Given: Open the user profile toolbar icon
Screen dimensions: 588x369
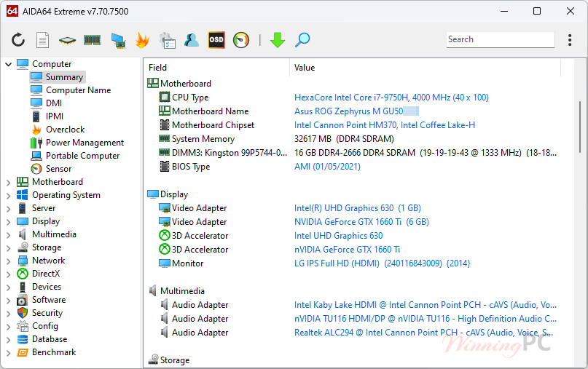Looking at the screenshot, I should point(191,40).
